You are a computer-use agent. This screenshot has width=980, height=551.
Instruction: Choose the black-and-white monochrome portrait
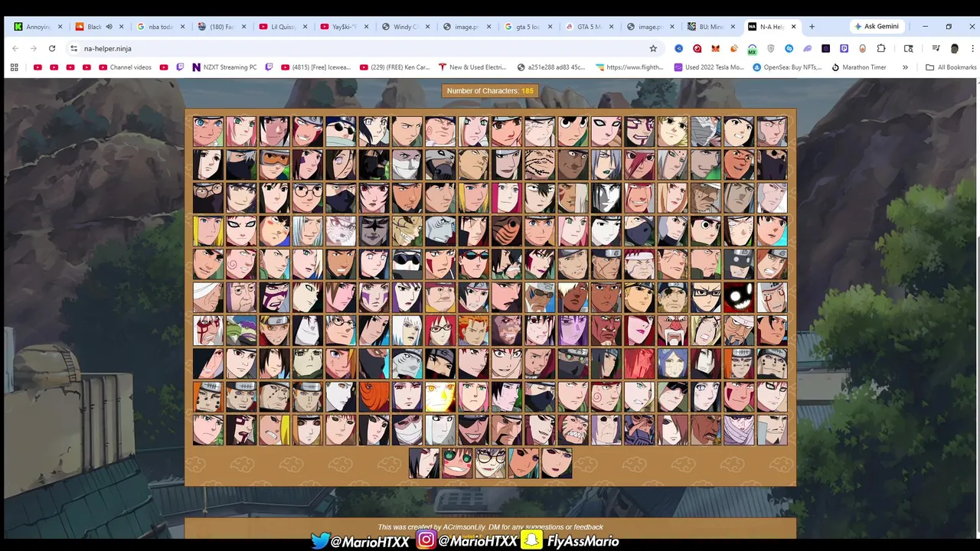(606, 197)
